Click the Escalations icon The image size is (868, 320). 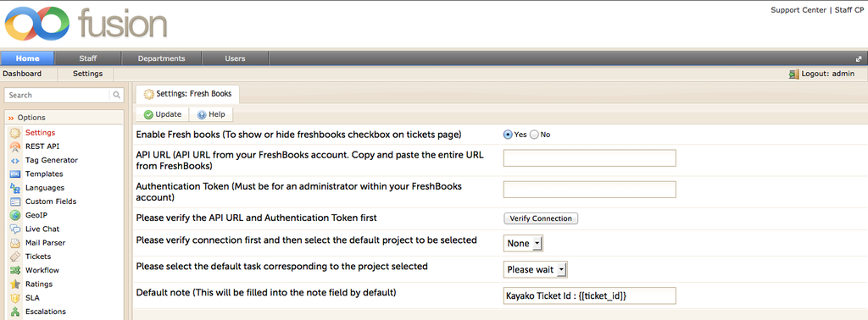[15, 312]
